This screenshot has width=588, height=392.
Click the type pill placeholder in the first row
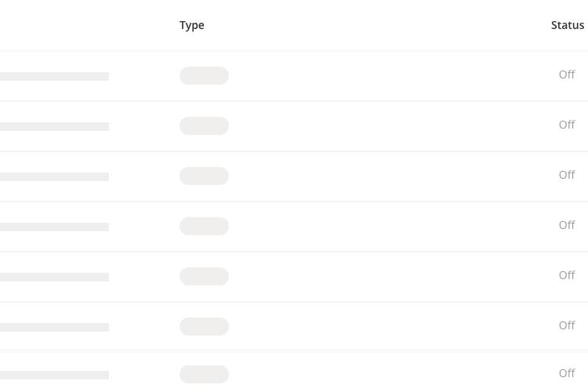[204, 76]
